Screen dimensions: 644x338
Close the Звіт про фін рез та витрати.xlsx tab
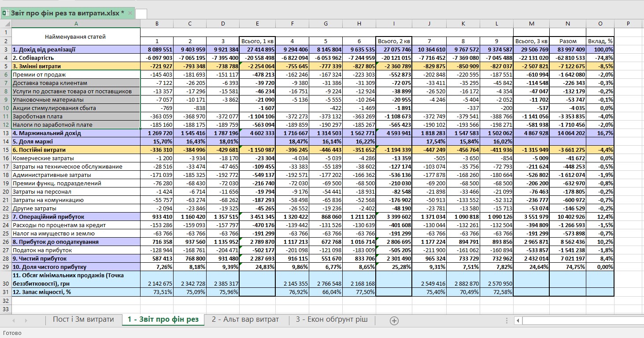point(130,13)
